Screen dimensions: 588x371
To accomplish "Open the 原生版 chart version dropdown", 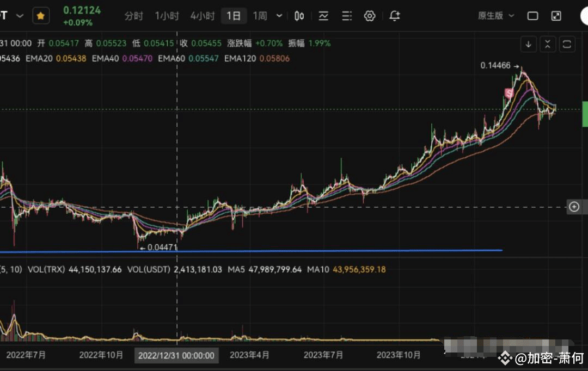I will (496, 16).
